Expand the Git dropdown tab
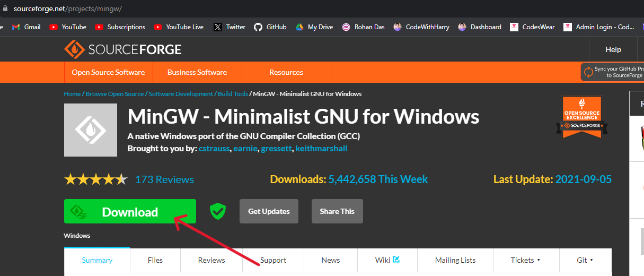The image size is (644, 276). pyautogui.click(x=585, y=260)
